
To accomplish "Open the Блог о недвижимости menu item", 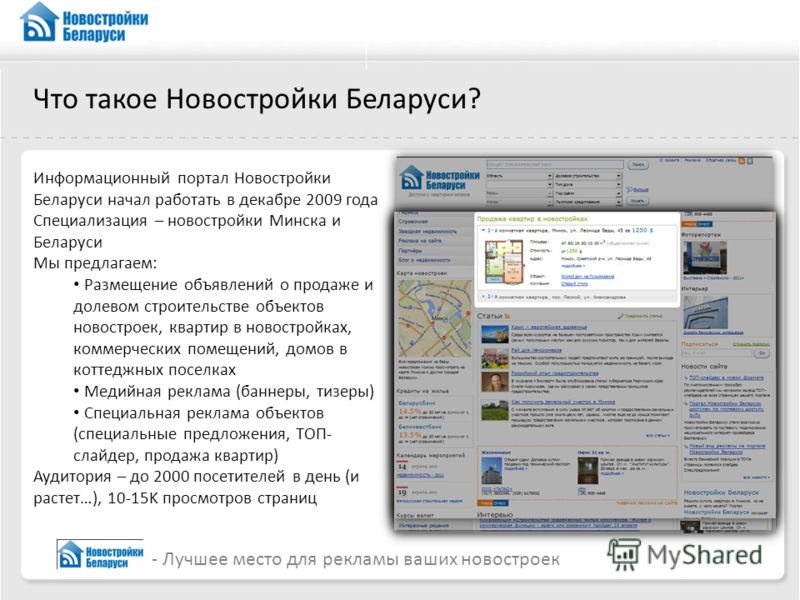I will (424, 260).
